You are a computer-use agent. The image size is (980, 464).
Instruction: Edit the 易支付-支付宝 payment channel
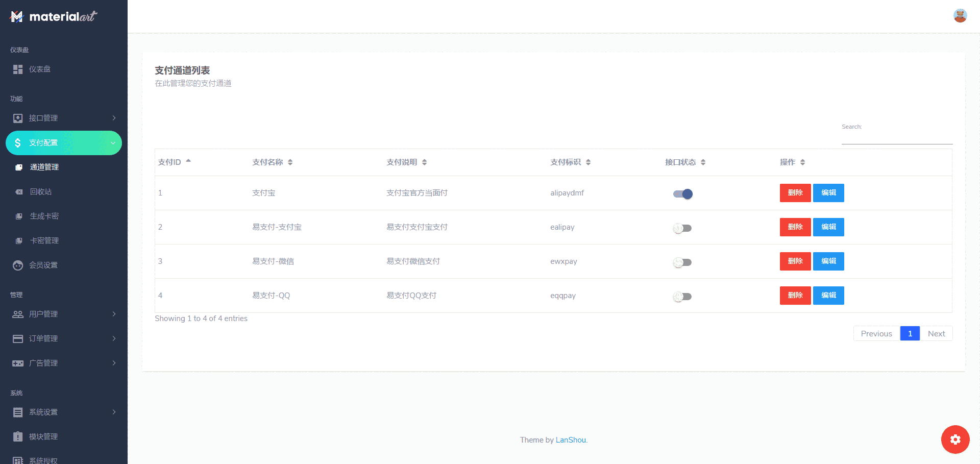(828, 227)
